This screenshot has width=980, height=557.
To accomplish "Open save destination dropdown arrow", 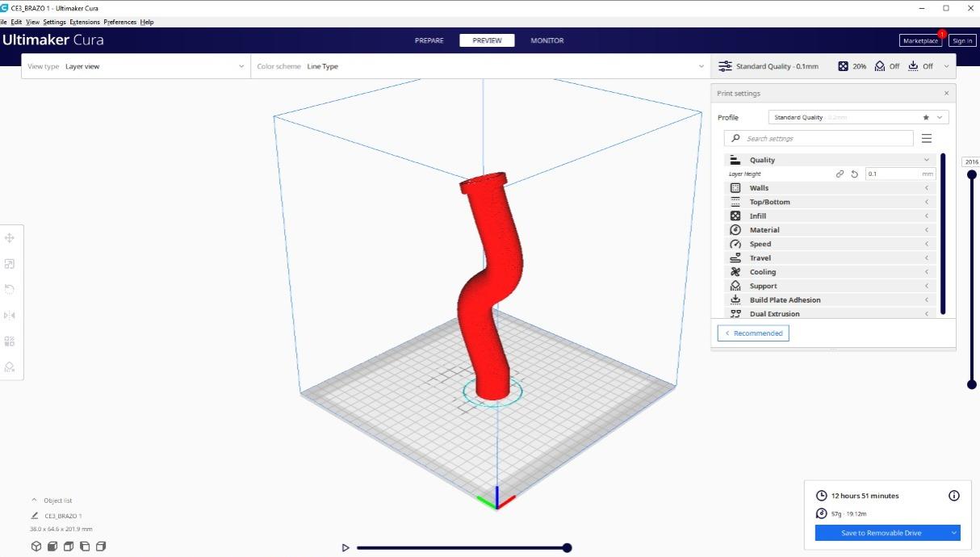I will pos(954,533).
